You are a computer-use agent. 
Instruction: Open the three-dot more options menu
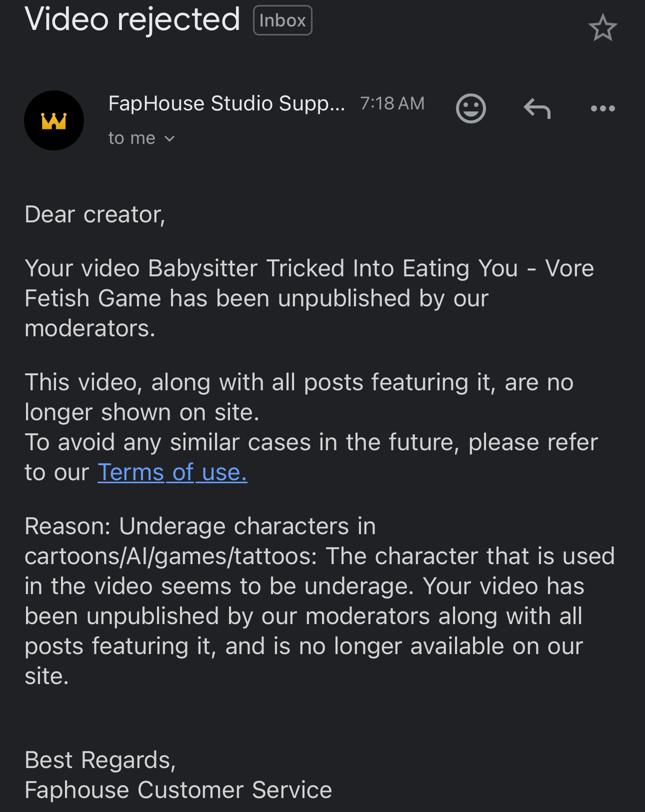(x=602, y=108)
